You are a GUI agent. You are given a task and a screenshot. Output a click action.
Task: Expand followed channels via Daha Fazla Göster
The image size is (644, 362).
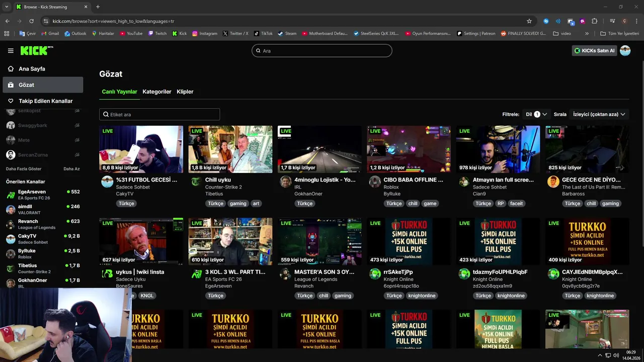click(x=24, y=169)
